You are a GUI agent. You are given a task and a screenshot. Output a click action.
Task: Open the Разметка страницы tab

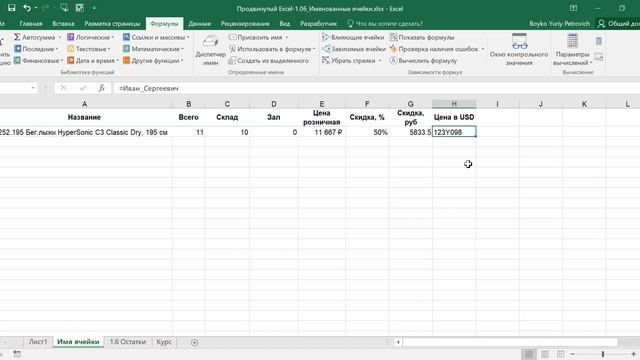[x=112, y=24]
